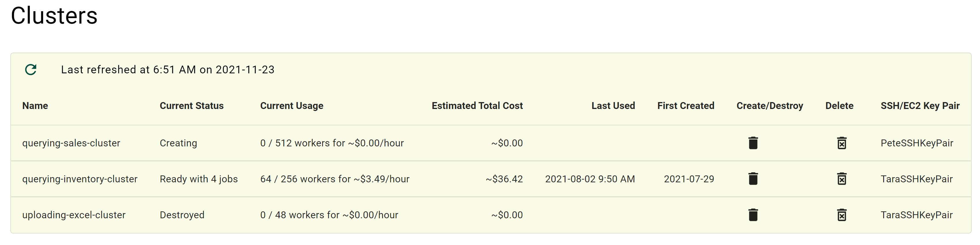Sort by the Name column header

[x=35, y=106]
